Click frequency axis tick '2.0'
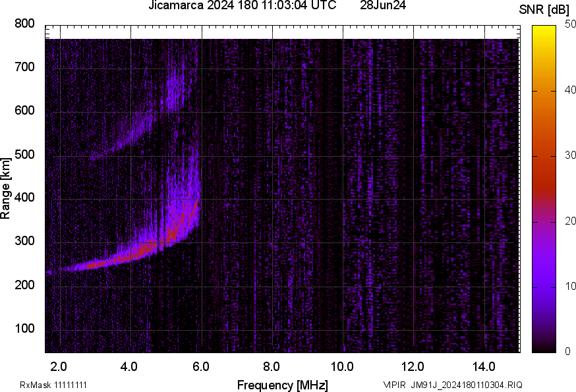Image resolution: width=576 pixels, height=392 pixels. (59, 366)
